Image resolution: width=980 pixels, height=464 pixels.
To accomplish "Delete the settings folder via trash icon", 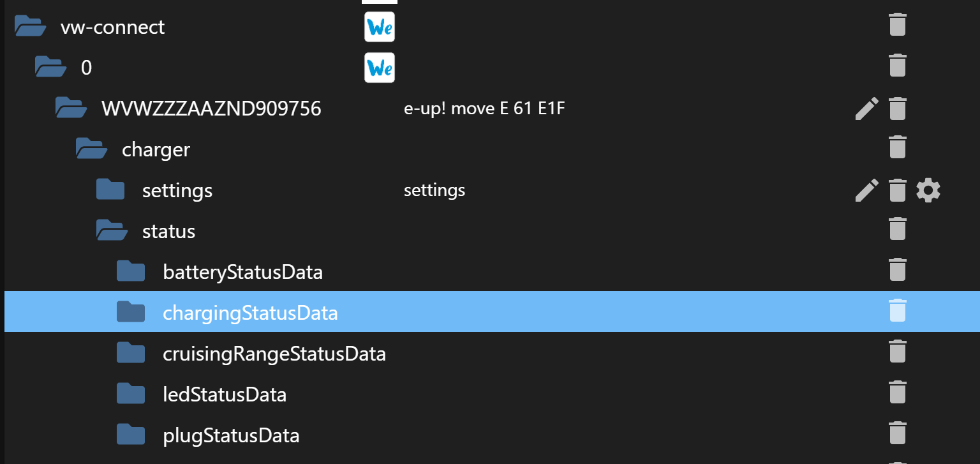I will pos(897,190).
